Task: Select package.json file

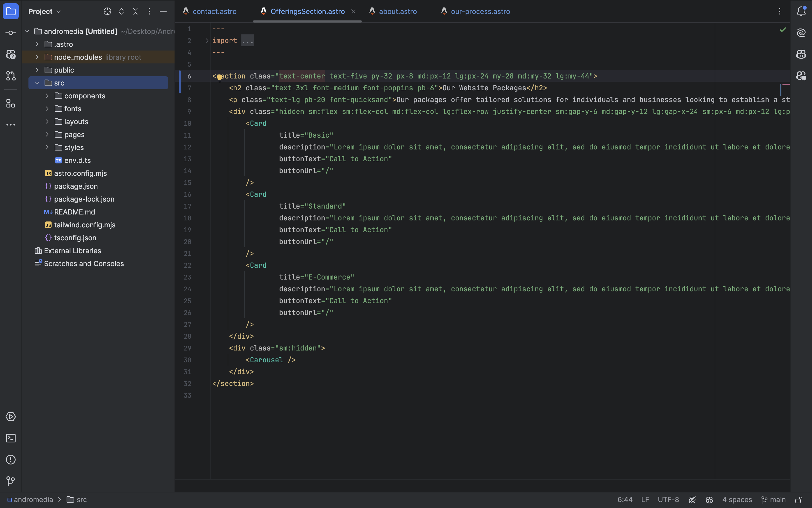Action: coord(76,186)
